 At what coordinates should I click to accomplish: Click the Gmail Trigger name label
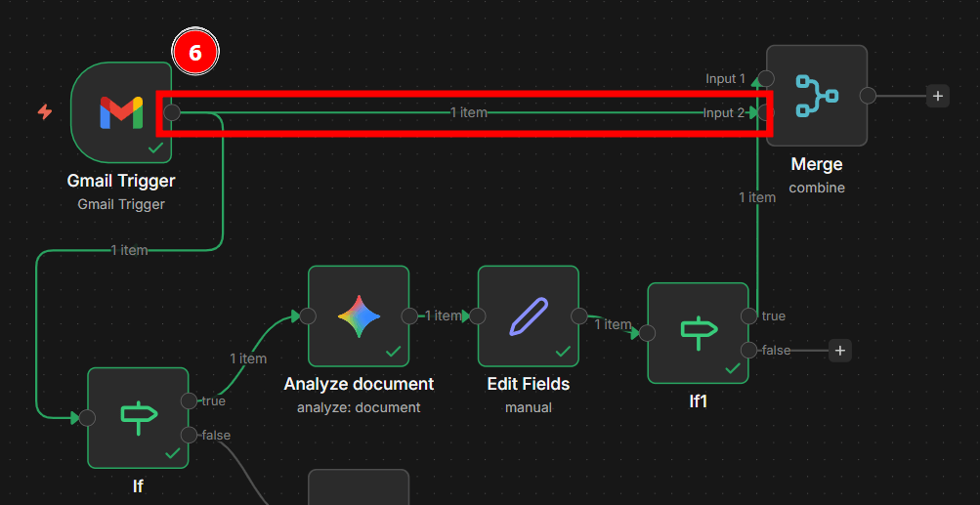click(121, 182)
